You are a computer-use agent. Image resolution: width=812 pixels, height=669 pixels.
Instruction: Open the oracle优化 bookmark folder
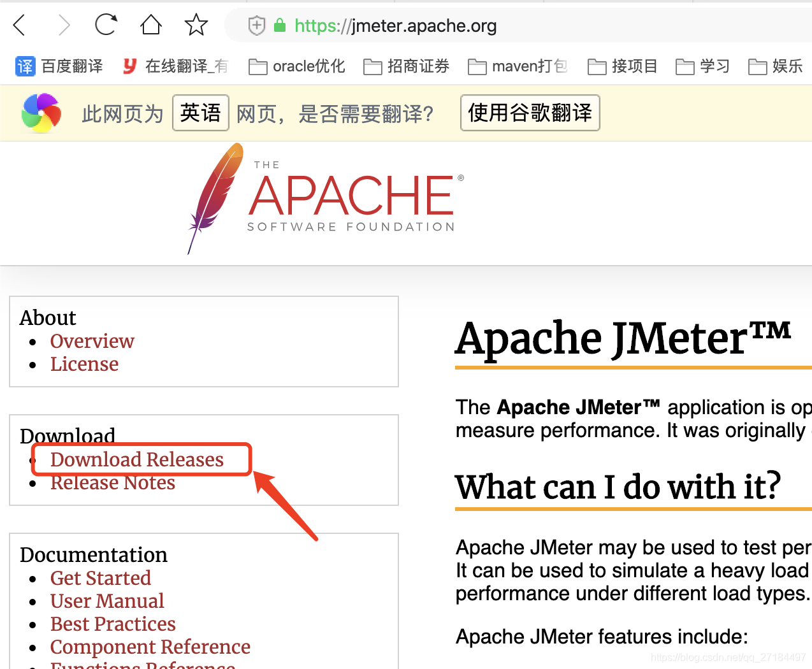point(297,66)
